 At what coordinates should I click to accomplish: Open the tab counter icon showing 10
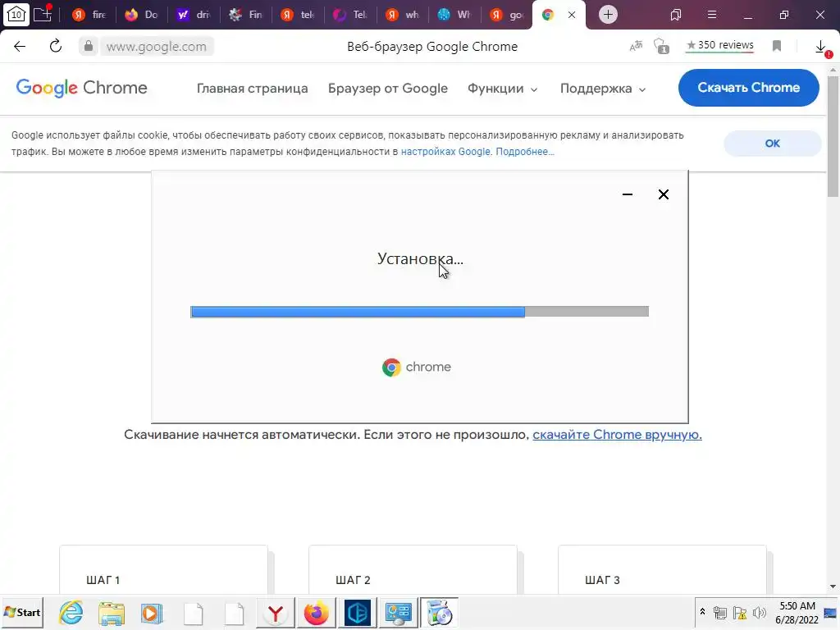(x=16, y=15)
